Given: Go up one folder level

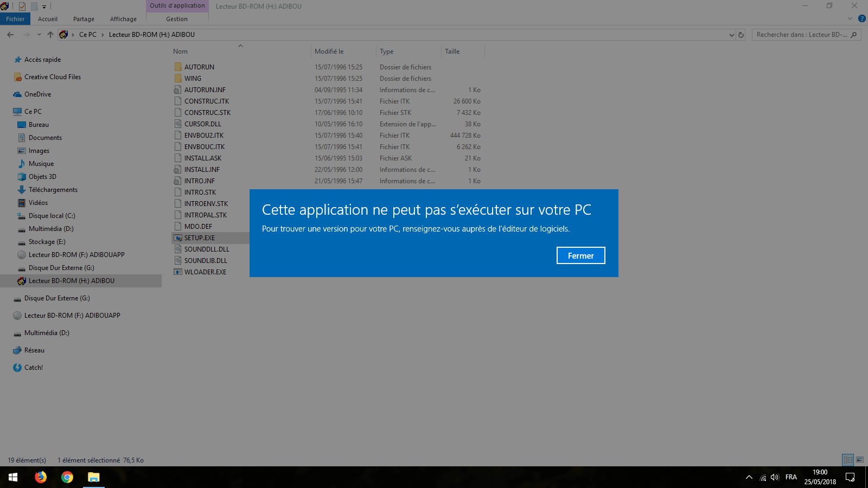Looking at the screenshot, I should pos(50,35).
